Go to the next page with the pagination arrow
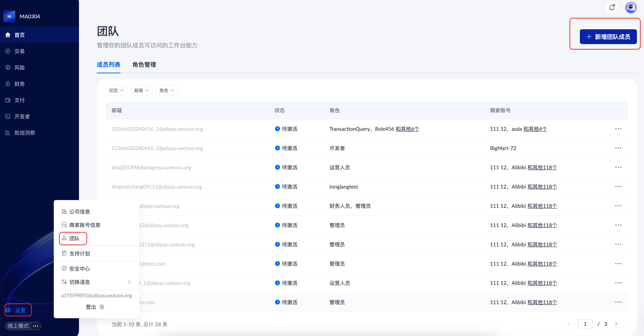 (x=616, y=324)
